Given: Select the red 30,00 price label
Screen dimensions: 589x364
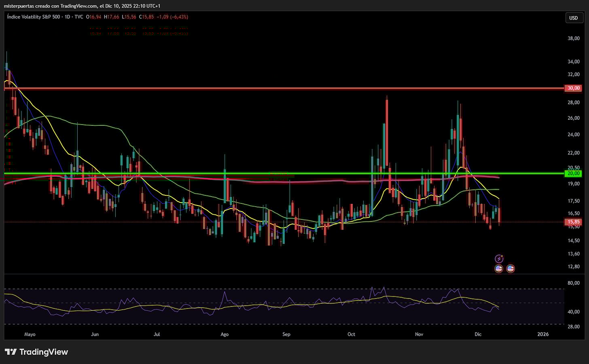Looking at the screenshot, I should point(573,88).
